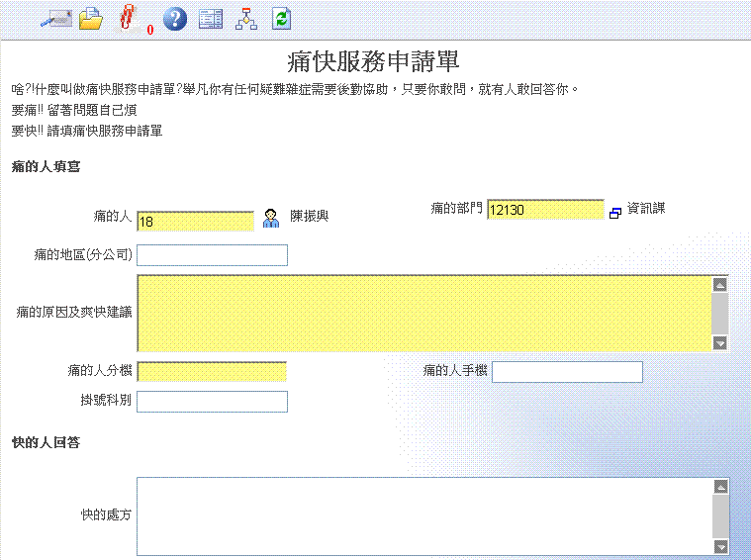
Task: Click the 掛號科別 input field
Action: (212, 402)
